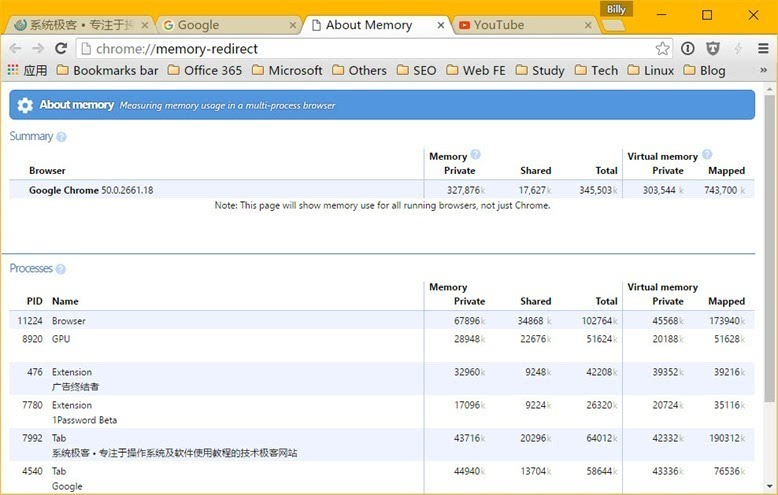
Task: Click the Summary section heading
Action: tap(31, 136)
